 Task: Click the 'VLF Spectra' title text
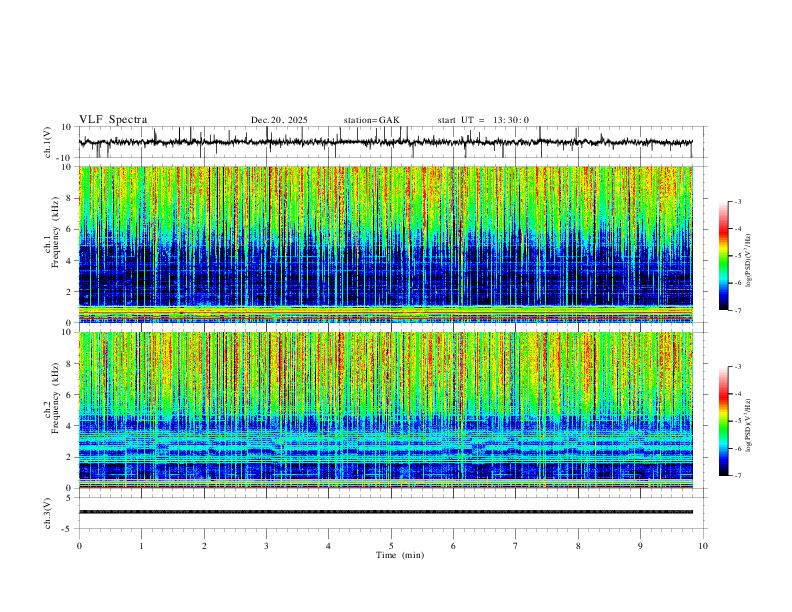113,120
